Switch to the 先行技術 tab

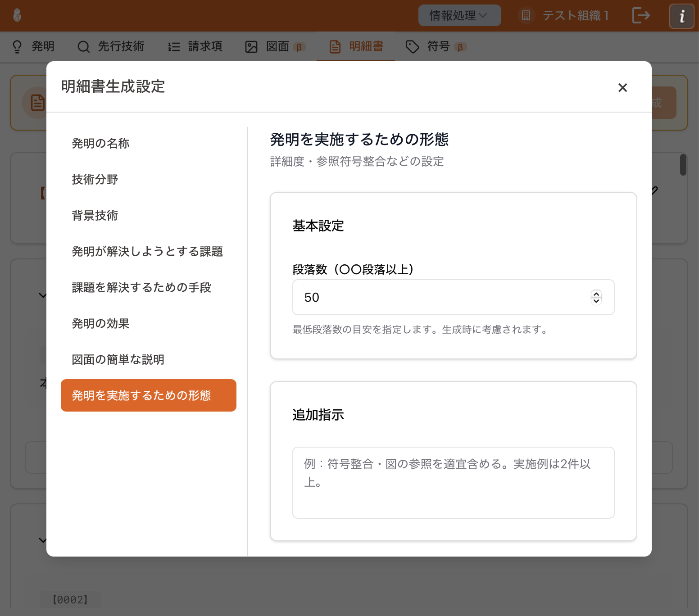tap(111, 46)
